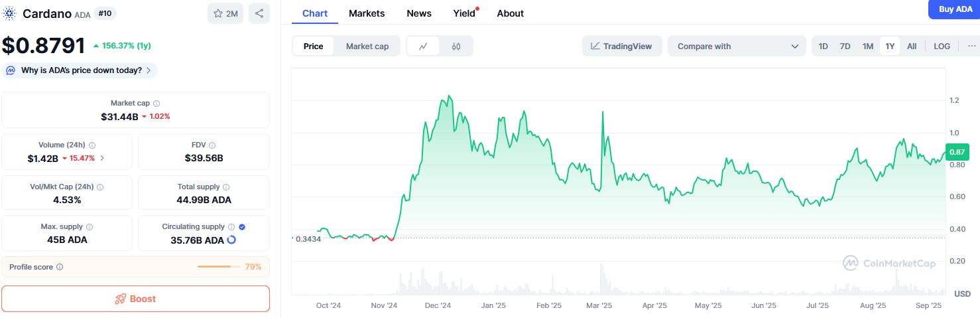Open the Markets tab
Image resolution: width=980 pixels, height=318 pixels.
click(367, 13)
